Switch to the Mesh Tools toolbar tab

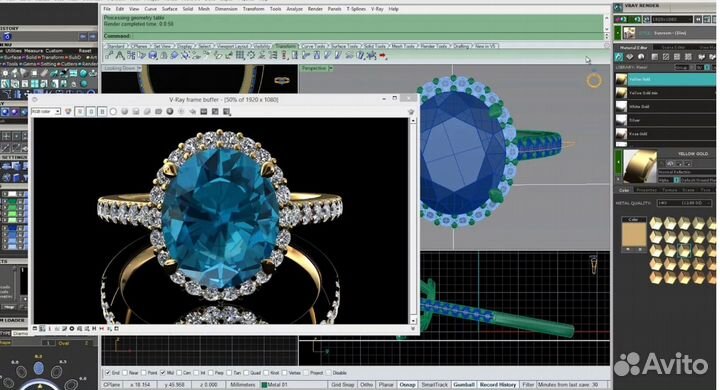(404, 46)
